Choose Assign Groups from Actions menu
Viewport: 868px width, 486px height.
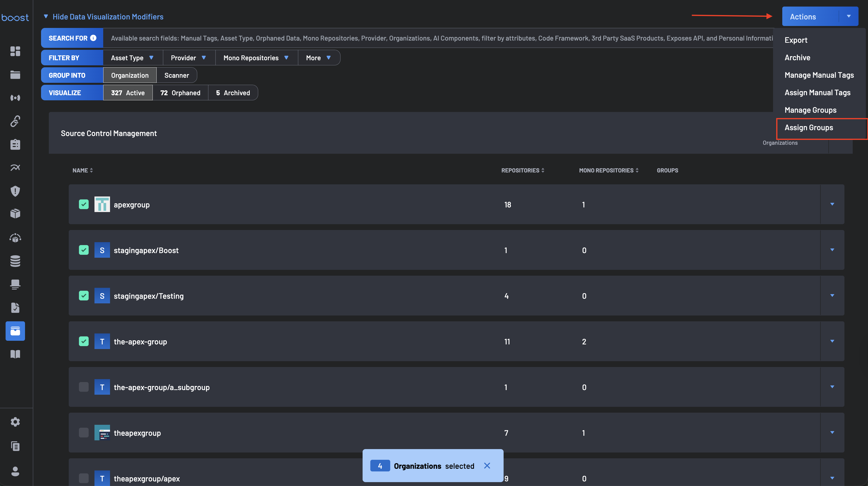[809, 128]
